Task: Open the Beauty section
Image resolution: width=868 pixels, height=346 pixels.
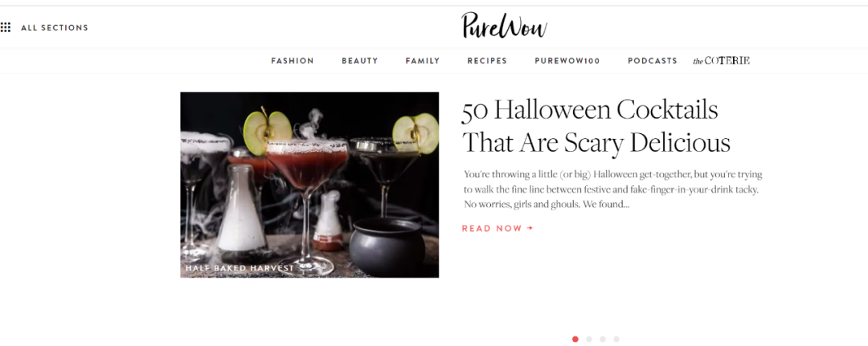Action: pyautogui.click(x=360, y=61)
